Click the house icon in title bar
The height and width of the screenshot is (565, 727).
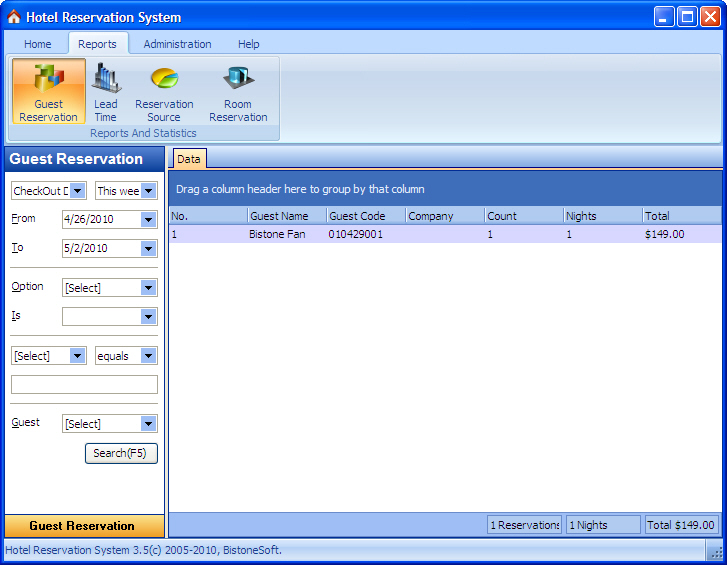(14, 17)
